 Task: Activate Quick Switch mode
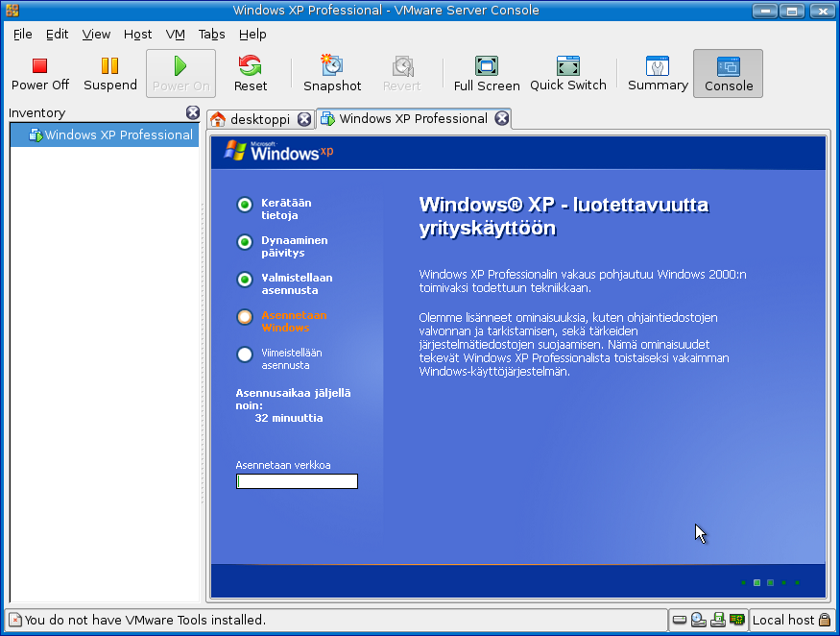click(568, 73)
